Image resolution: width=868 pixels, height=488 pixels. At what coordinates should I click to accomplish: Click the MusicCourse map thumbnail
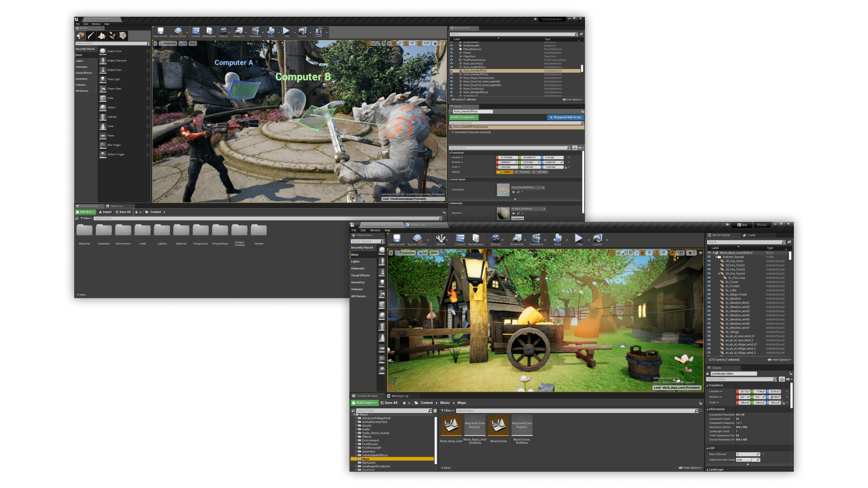click(498, 425)
